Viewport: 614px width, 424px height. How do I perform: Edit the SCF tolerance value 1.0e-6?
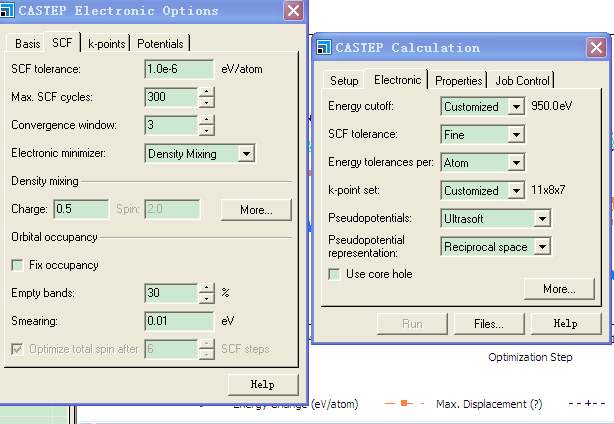(x=179, y=69)
